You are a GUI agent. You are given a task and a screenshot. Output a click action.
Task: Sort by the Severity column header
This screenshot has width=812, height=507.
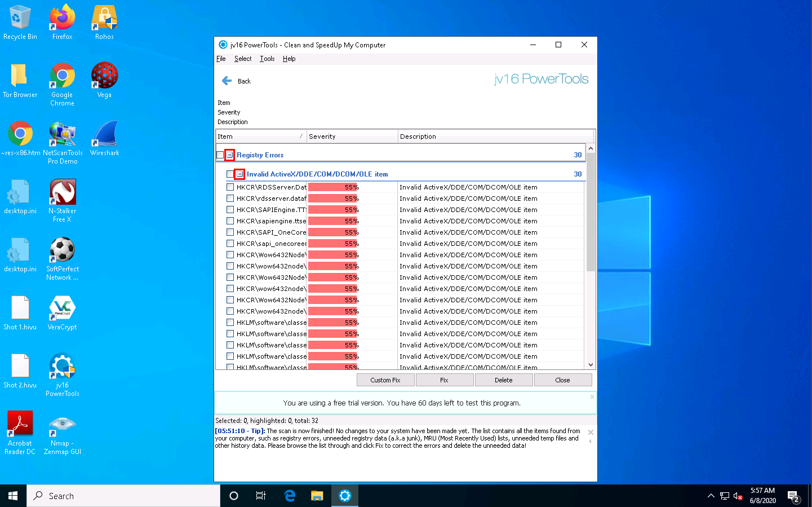pyautogui.click(x=352, y=136)
